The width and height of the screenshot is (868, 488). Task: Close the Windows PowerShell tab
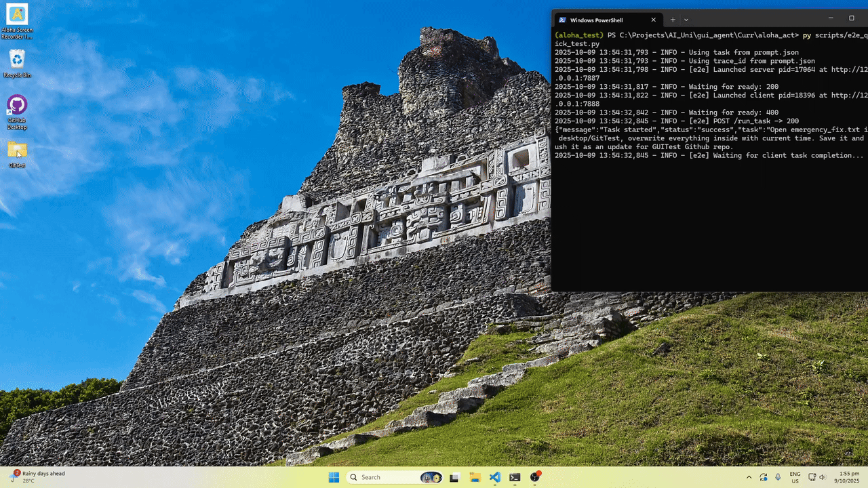coord(653,20)
